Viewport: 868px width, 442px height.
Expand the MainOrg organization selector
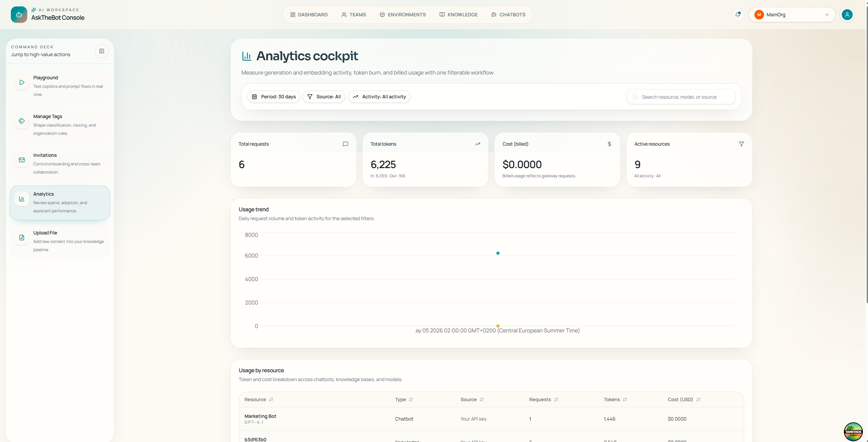pyautogui.click(x=792, y=15)
